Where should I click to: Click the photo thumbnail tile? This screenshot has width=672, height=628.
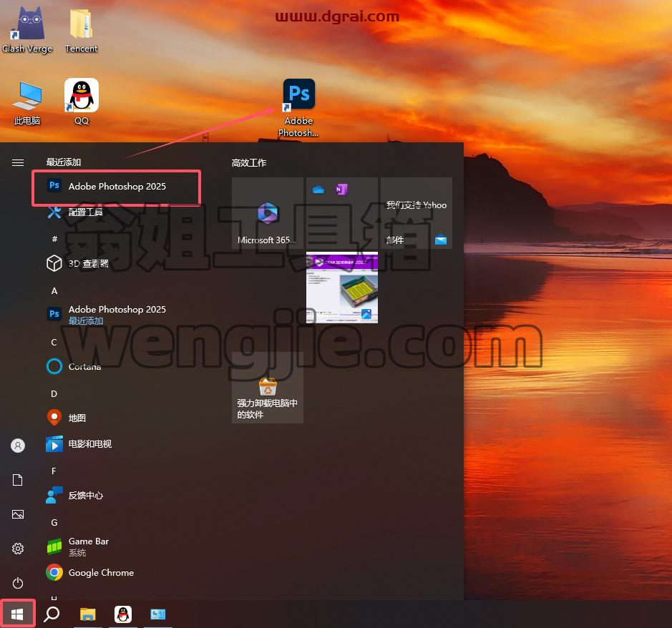click(342, 288)
